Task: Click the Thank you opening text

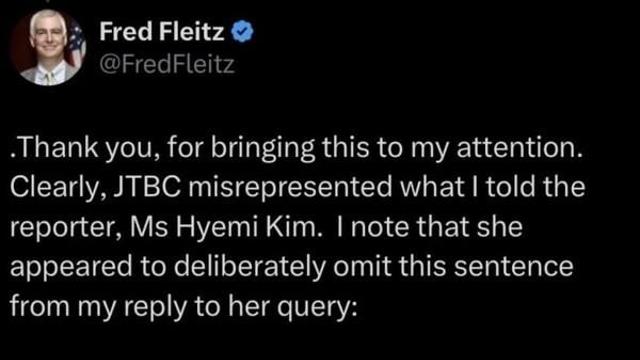Action: (81, 148)
